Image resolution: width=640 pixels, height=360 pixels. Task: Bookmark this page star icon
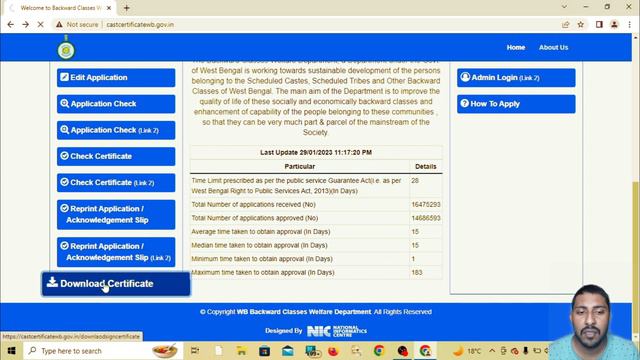point(581,24)
